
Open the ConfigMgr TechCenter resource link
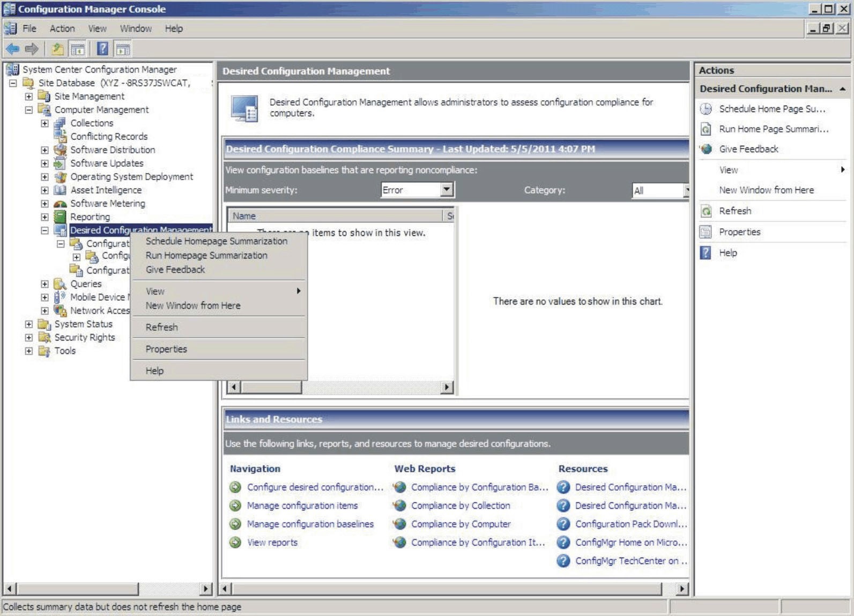631,561
